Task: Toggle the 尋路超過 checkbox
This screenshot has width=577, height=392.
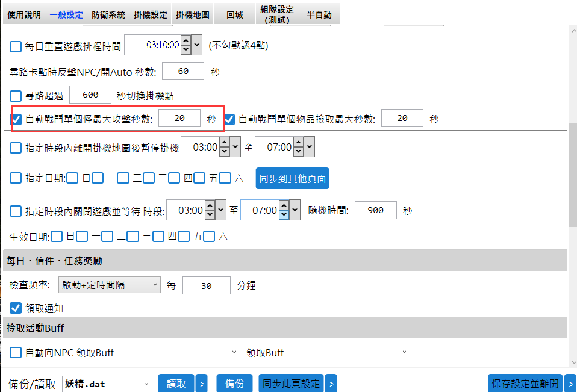Action: click(x=16, y=96)
